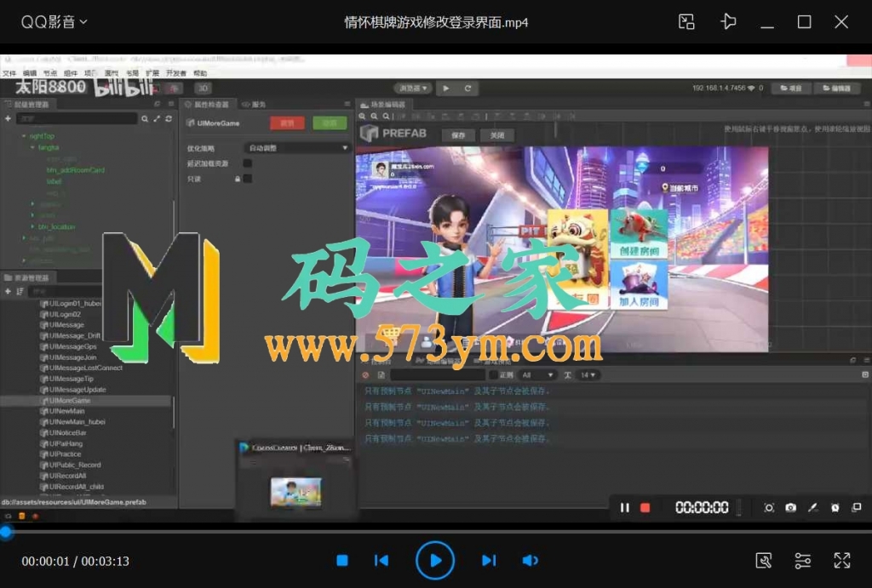Image resolution: width=872 pixels, height=588 pixels.
Task: Open the console All filter dropdown
Action: coord(537,375)
